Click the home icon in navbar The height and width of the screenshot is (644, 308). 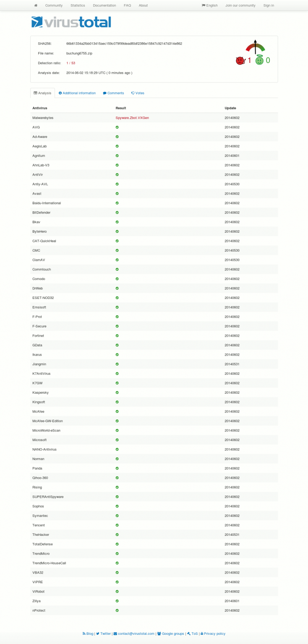(36, 5)
